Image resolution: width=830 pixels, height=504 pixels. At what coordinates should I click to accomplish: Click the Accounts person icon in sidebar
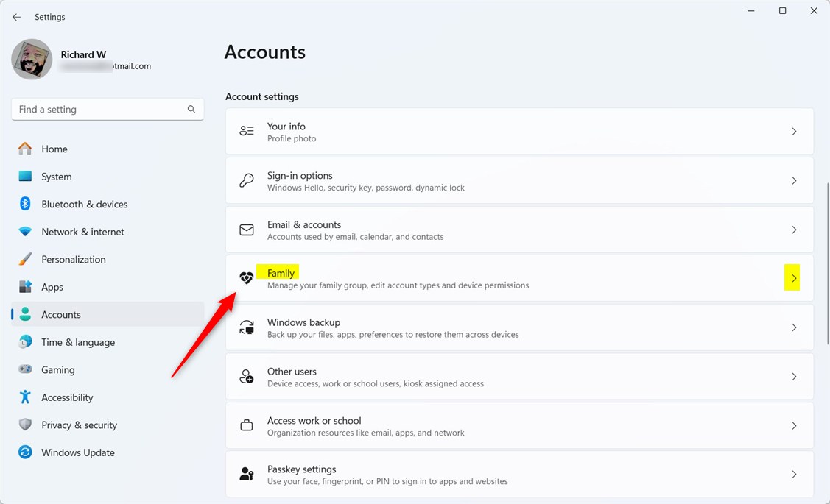[25, 314]
